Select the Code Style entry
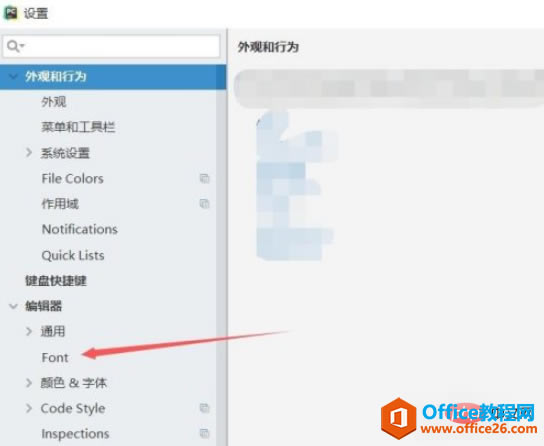This screenshot has height=446, width=544. pos(73,408)
